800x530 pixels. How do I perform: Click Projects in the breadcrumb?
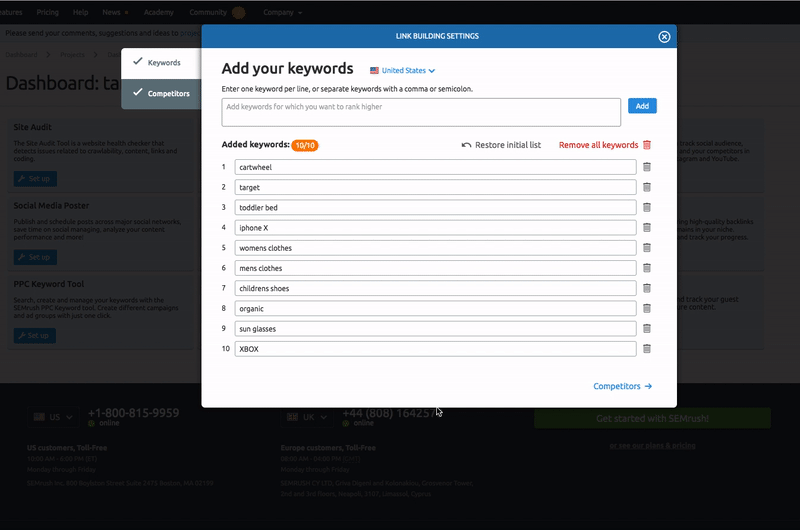(72, 55)
